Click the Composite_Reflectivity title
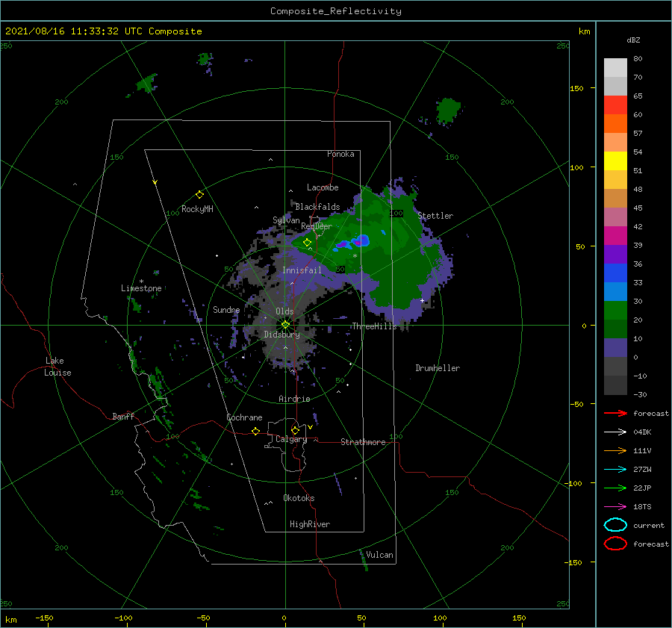 (x=335, y=11)
